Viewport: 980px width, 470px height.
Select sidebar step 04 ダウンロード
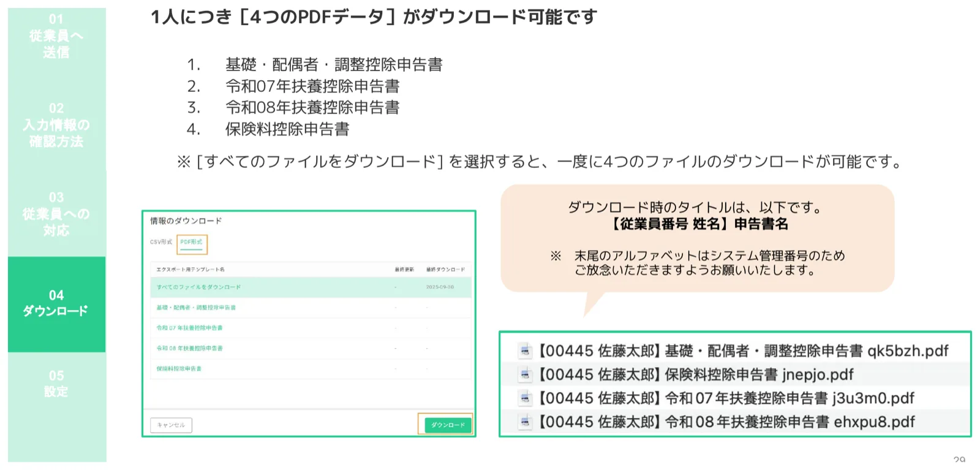coord(56,303)
